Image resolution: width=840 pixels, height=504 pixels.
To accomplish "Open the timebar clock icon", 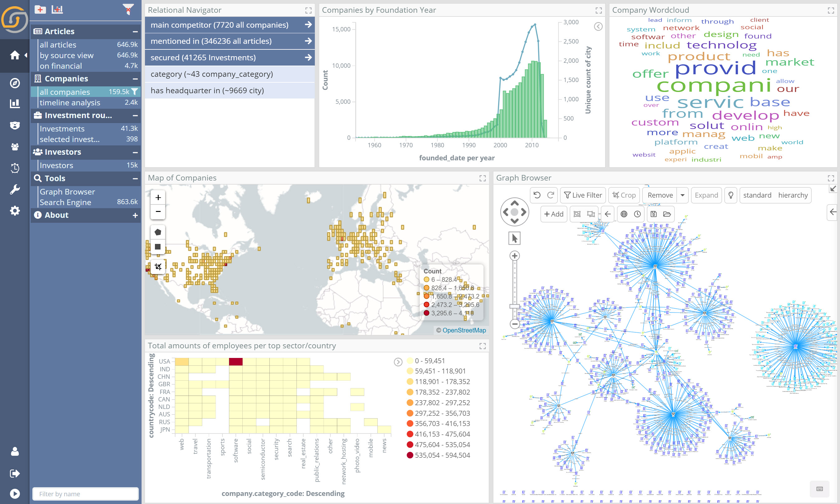I will coord(637,214).
